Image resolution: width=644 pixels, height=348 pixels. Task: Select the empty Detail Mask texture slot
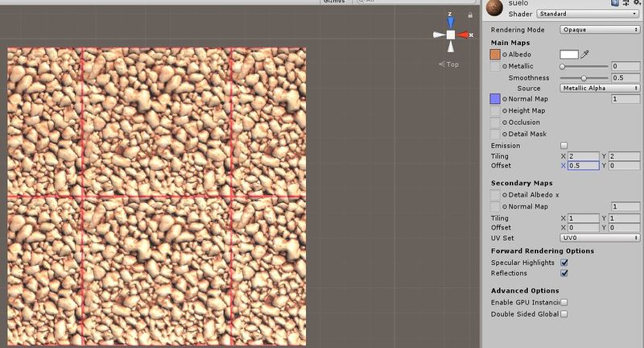click(495, 134)
